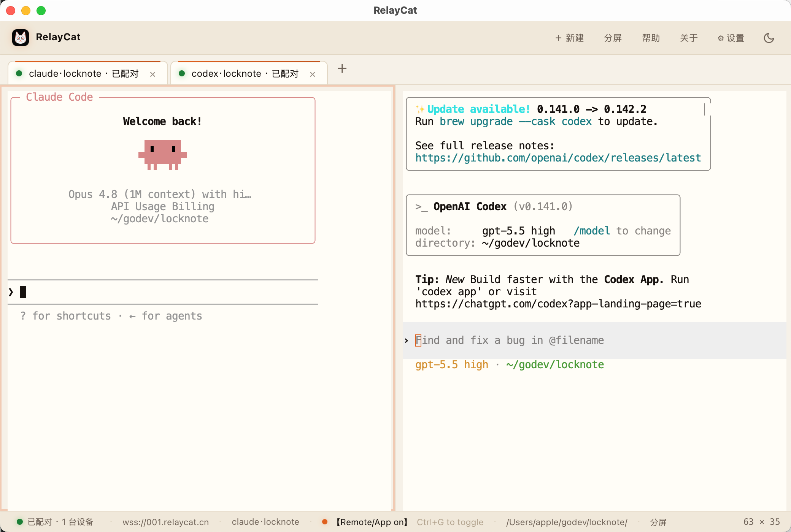Click the /model command text
Image resolution: width=791 pixels, height=532 pixels.
coord(592,231)
